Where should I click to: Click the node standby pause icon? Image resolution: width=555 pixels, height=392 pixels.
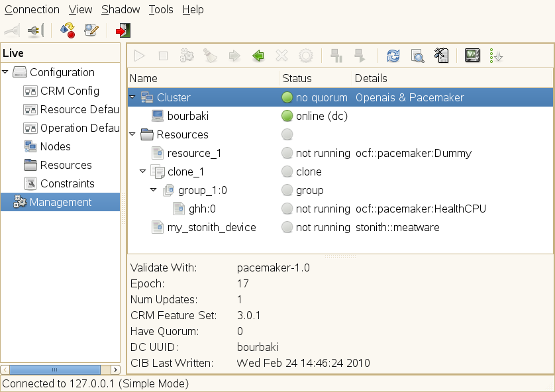[x=336, y=56]
